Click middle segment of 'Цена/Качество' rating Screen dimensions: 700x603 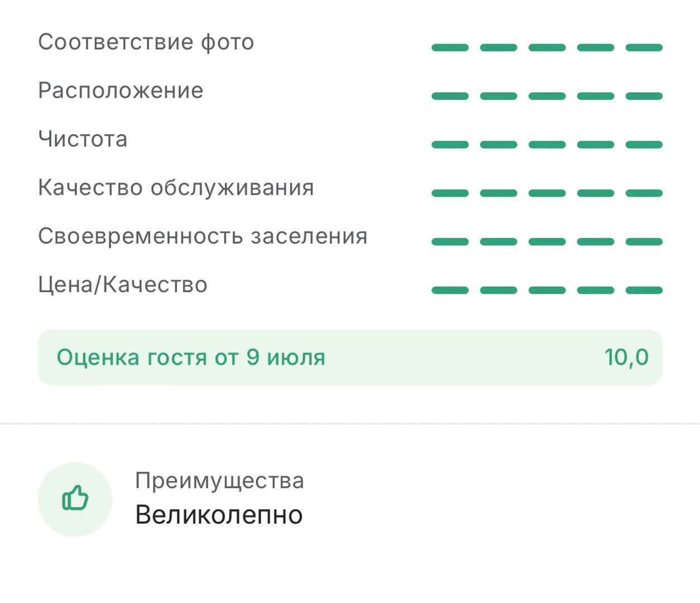pos(547,291)
